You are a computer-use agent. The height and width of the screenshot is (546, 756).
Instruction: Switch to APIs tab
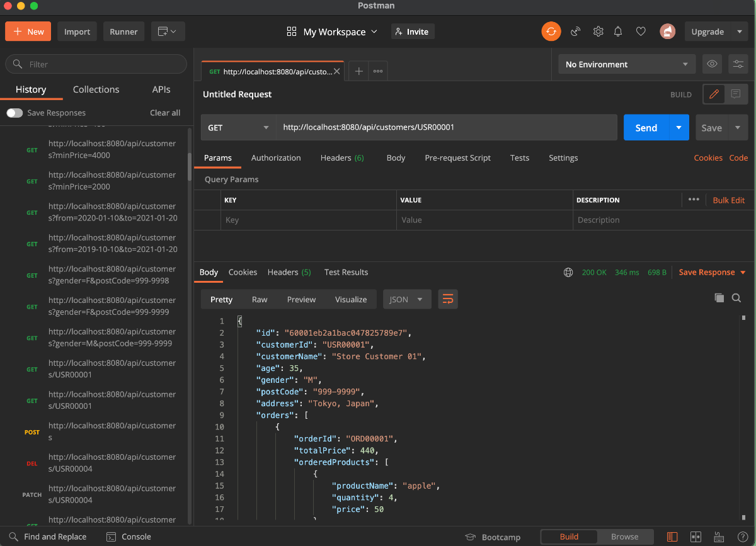click(161, 89)
